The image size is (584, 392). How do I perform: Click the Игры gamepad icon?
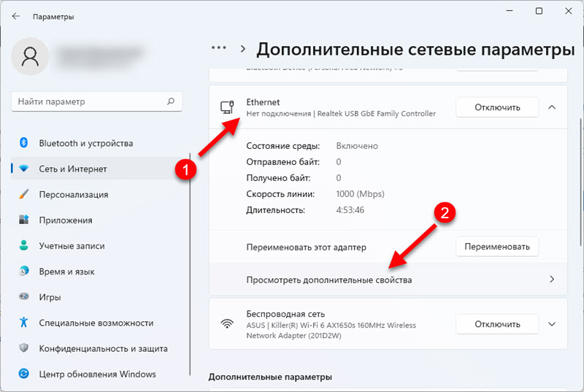pos(23,297)
